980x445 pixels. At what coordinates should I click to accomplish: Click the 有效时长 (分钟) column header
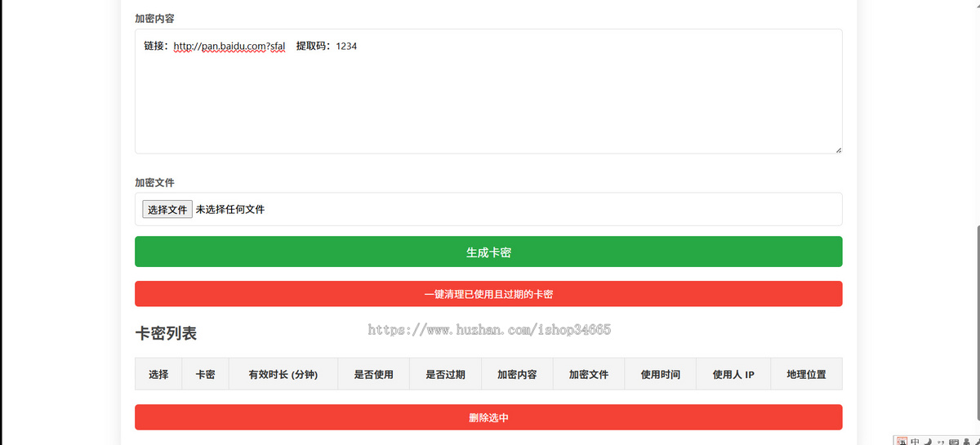point(283,375)
